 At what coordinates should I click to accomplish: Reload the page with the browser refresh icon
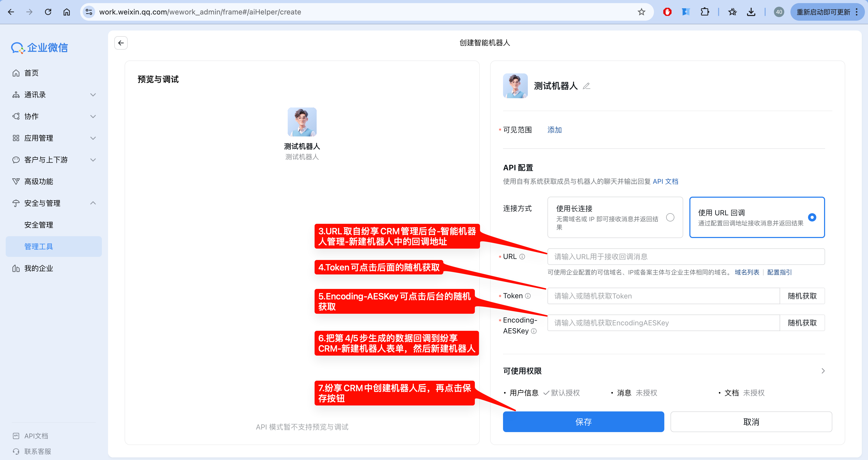pos(48,12)
